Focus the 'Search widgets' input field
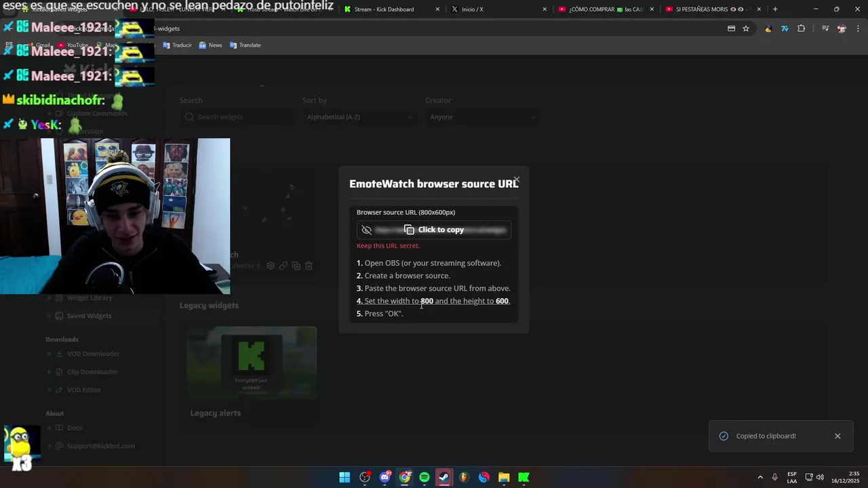This screenshot has width=868, height=488. [237, 117]
